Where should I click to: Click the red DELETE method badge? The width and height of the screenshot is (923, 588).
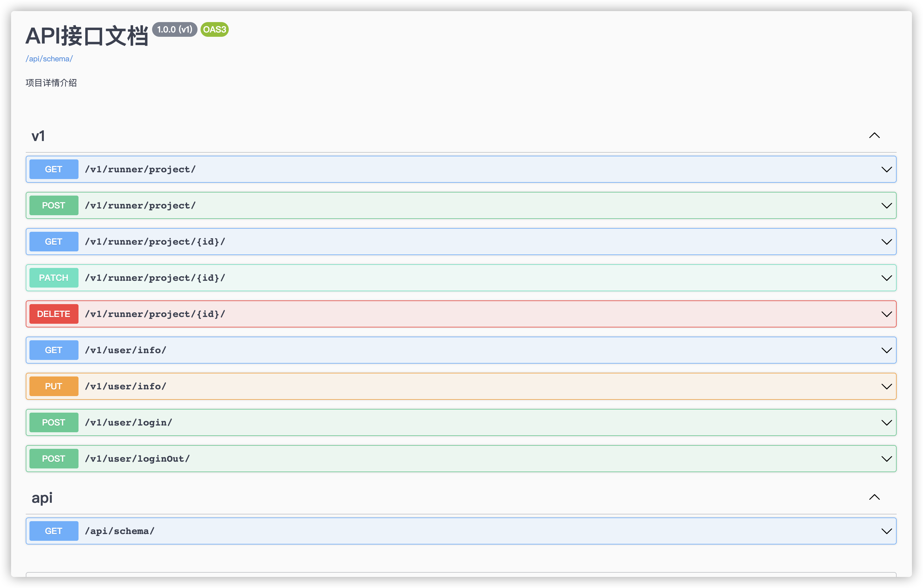pos(54,314)
